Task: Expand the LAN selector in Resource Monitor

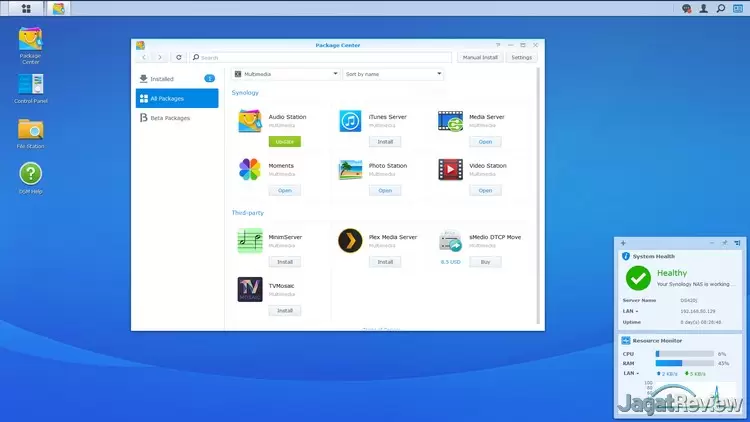Action: pos(631,373)
